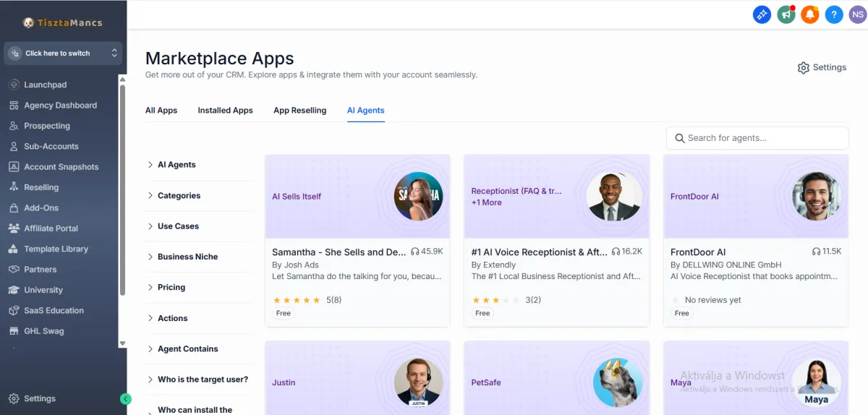Click Free badge on FrontDoor AI card
Viewport: 868px width, 415px height.
[682, 313]
